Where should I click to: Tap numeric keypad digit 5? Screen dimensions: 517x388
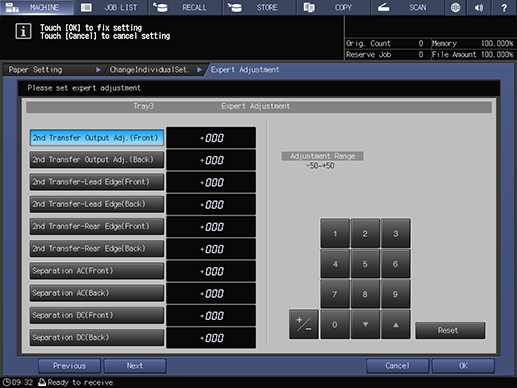pos(365,264)
